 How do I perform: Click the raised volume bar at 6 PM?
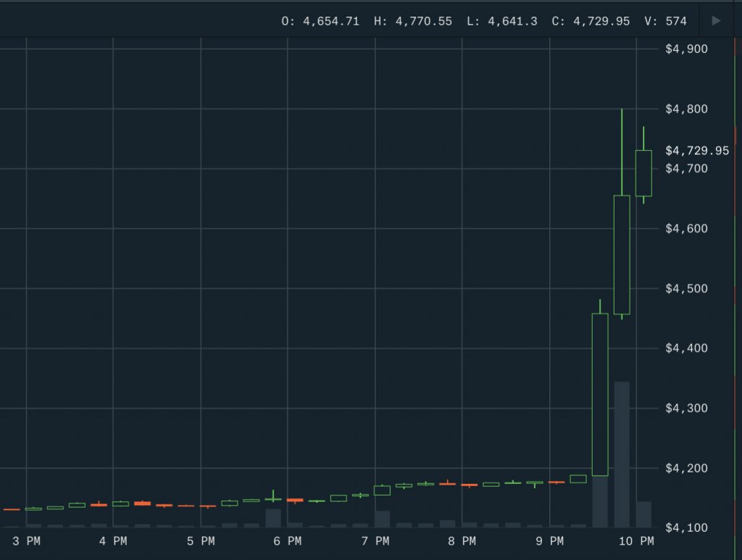pos(273,517)
